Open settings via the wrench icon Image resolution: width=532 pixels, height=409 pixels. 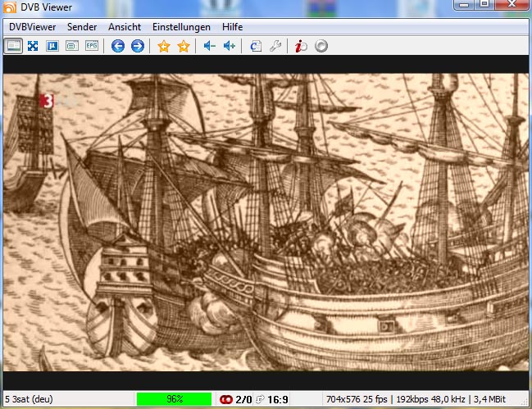[x=275, y=46]
